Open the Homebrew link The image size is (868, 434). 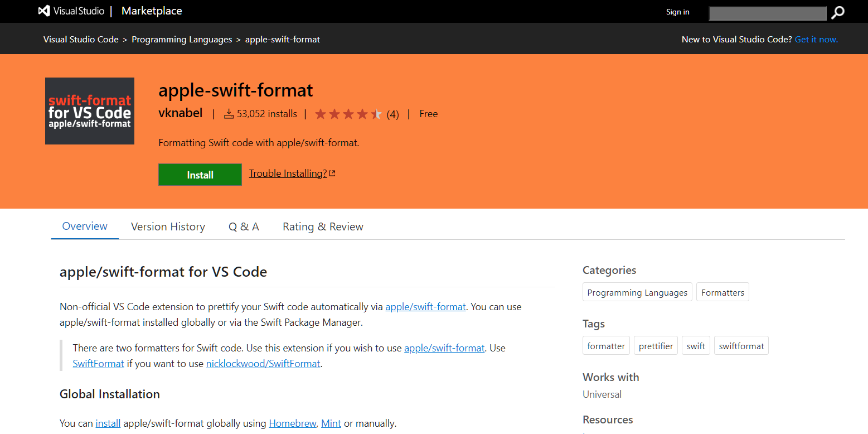(x=293, y=423)
